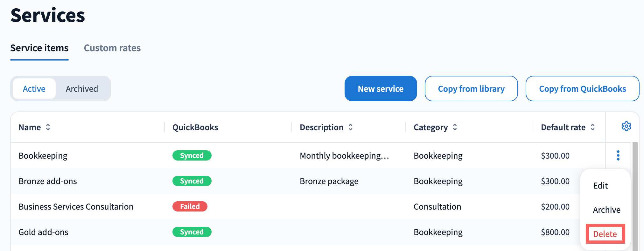Screen dimensions: 644x251
Task: Sort services by Description column
Action: coord(350,127)
